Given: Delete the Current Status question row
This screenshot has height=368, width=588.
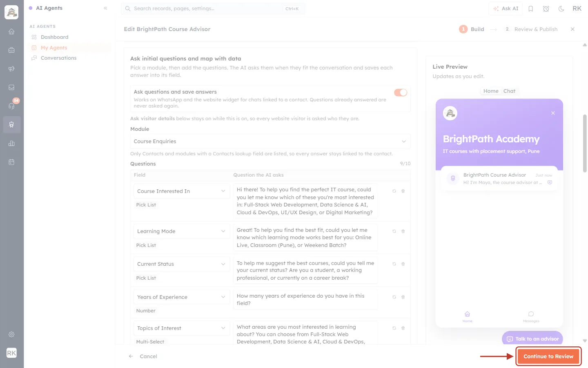Looking at the screenshot, I should (x=403, y=264).
